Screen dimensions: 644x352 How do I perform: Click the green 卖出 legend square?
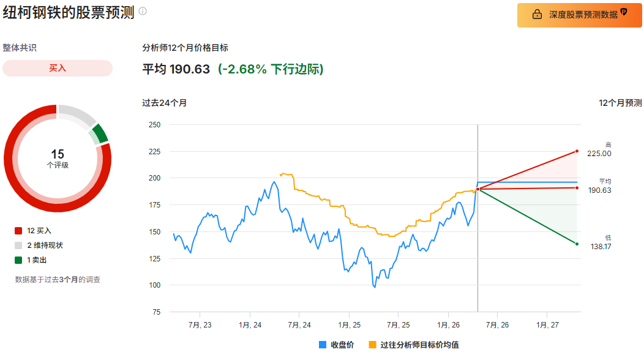click(x=18, y=260)
